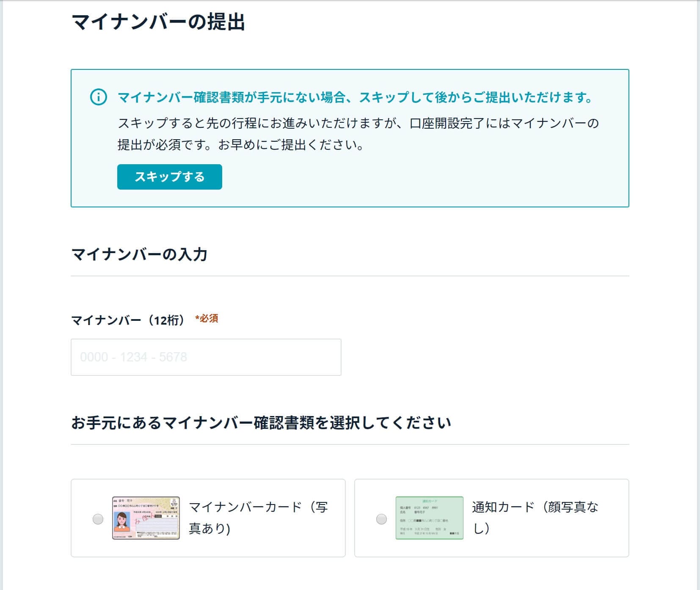
Task: Click the notice line starting スキップすると先の行程
Action: click(x=358, y=123)
